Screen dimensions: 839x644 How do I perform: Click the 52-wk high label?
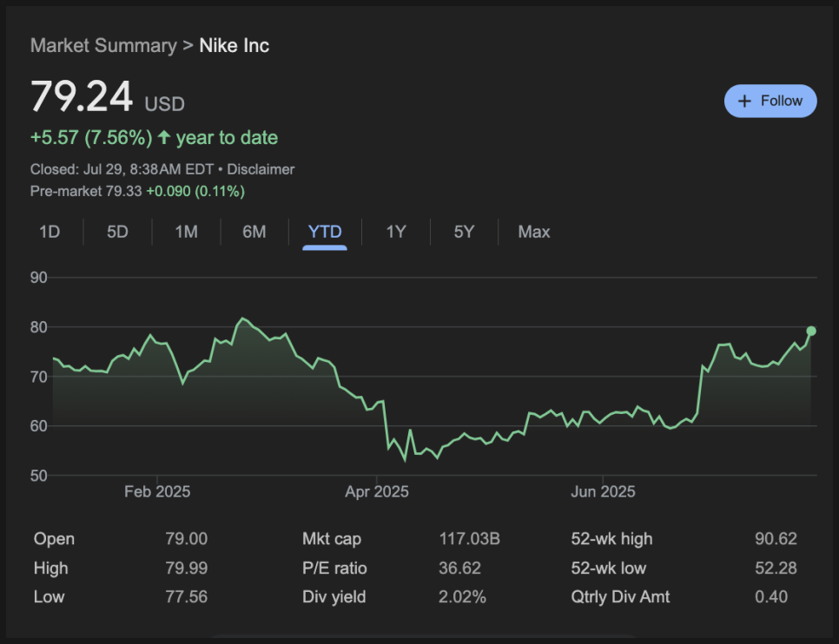[x=611, y=539]
